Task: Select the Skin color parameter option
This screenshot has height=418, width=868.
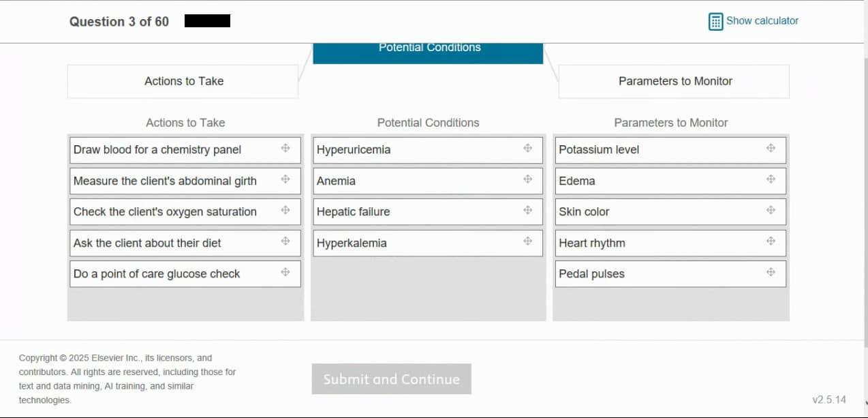Action: click(584, 212)
